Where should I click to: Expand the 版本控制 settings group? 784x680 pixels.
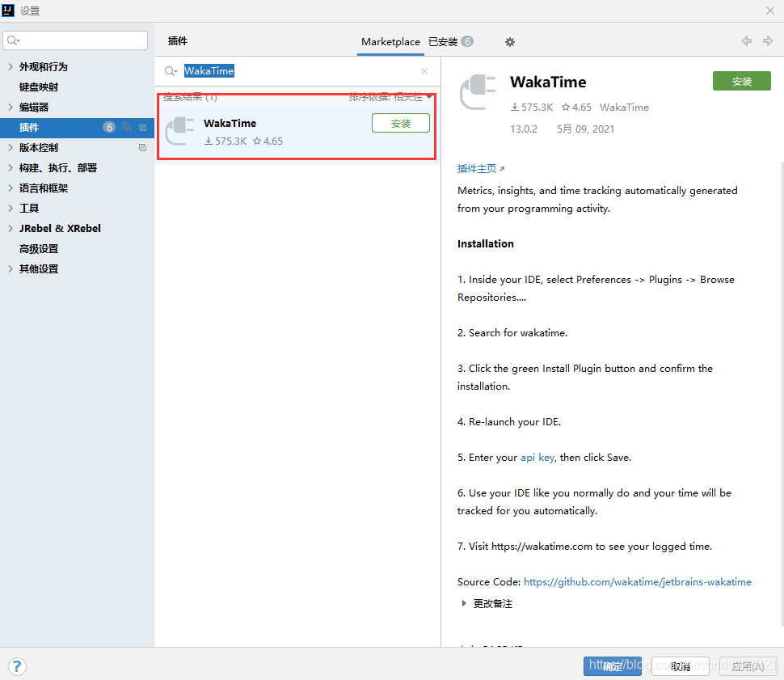pos(11,148)
